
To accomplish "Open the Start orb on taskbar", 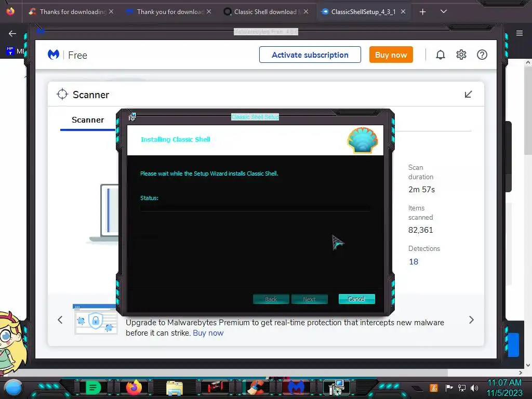I will 14,388.
